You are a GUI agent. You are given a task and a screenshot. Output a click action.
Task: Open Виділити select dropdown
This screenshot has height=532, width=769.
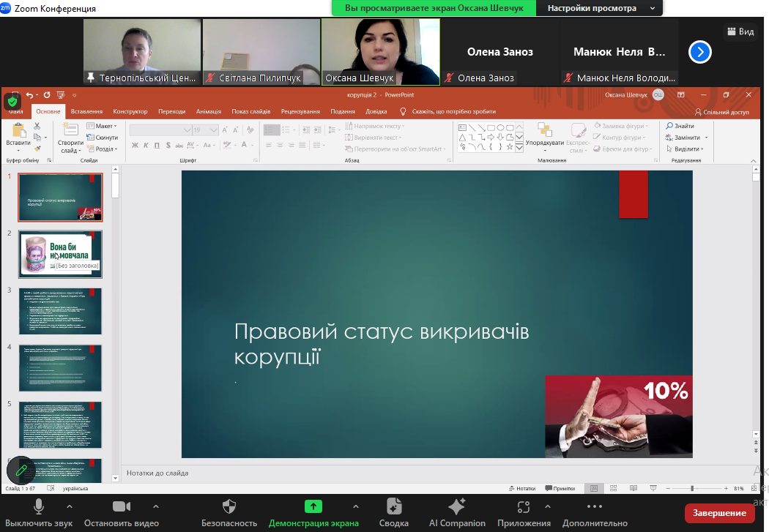685,149
